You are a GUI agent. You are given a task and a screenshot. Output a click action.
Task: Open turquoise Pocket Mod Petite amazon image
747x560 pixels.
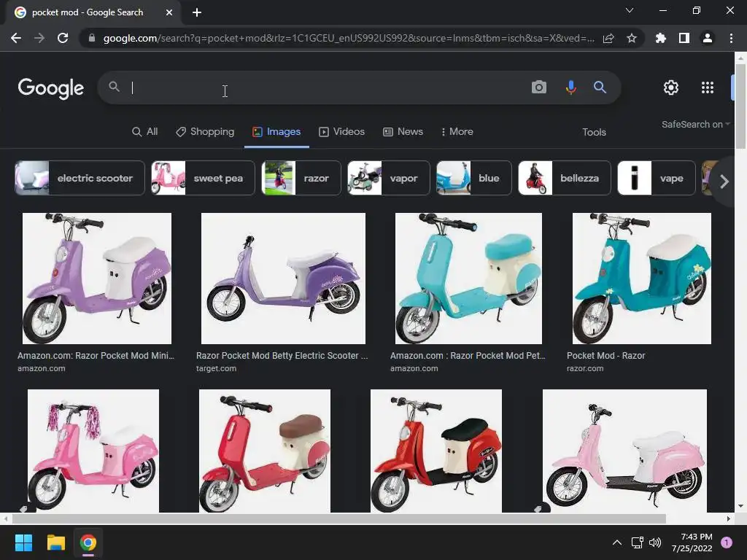pos(468,279)
